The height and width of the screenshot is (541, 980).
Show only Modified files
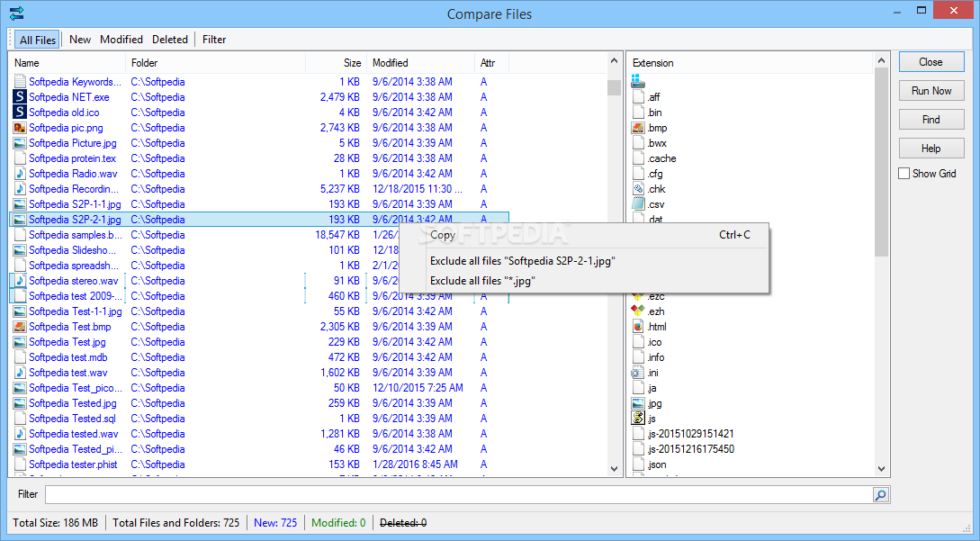(x=121, y=40)
